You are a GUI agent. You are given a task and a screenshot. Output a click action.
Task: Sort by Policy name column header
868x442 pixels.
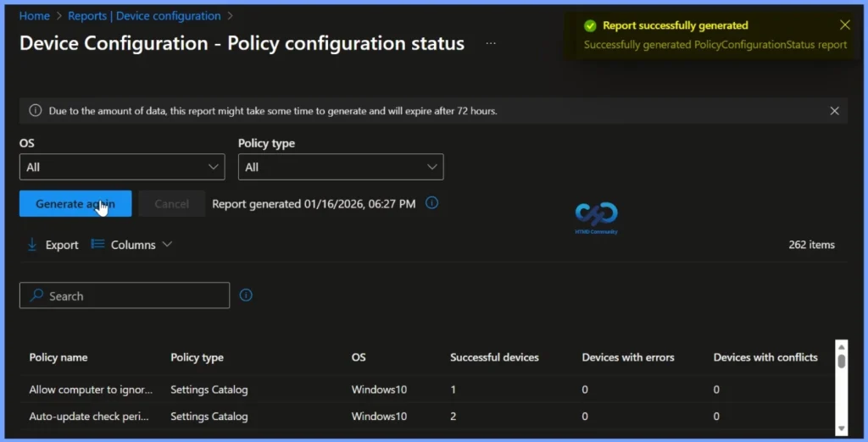(x=58, y=357)
